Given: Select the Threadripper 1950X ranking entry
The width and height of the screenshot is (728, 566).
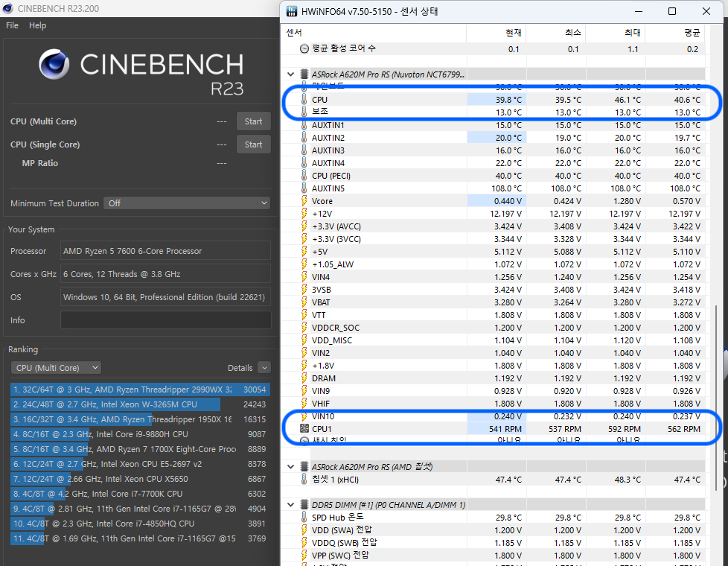Looking at the screenshot, I should (140, 419).
